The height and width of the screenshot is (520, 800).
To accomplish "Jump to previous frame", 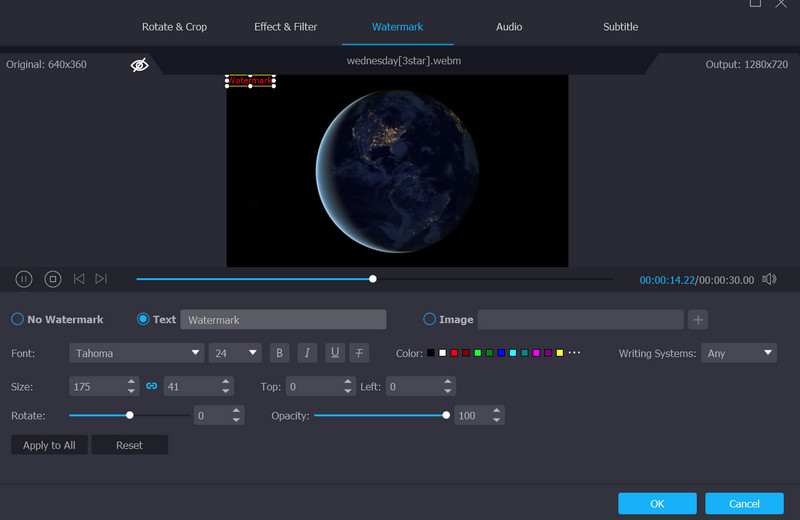I will coord(79,280).
